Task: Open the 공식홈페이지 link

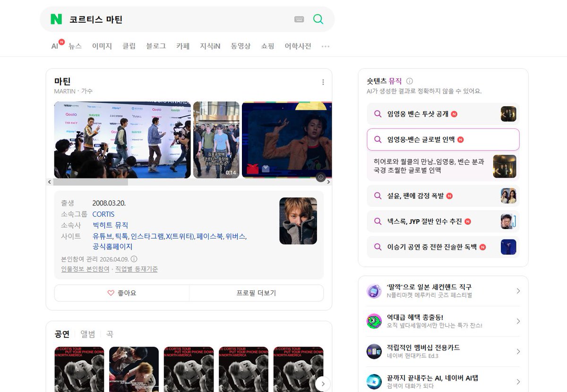Action: (x=112, y=247)
